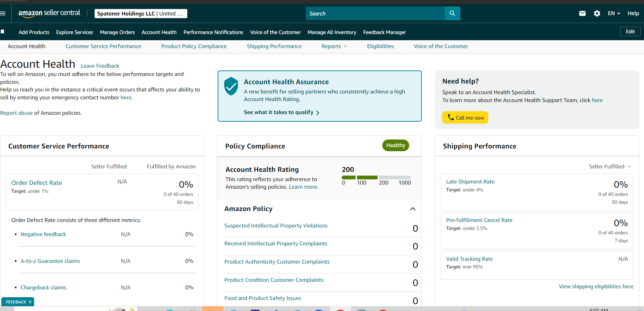This screenshot has height=311, width=644.
Task: Open the Seller Fulfilled shipping dropdown
Action: click(x=610, y=166)
